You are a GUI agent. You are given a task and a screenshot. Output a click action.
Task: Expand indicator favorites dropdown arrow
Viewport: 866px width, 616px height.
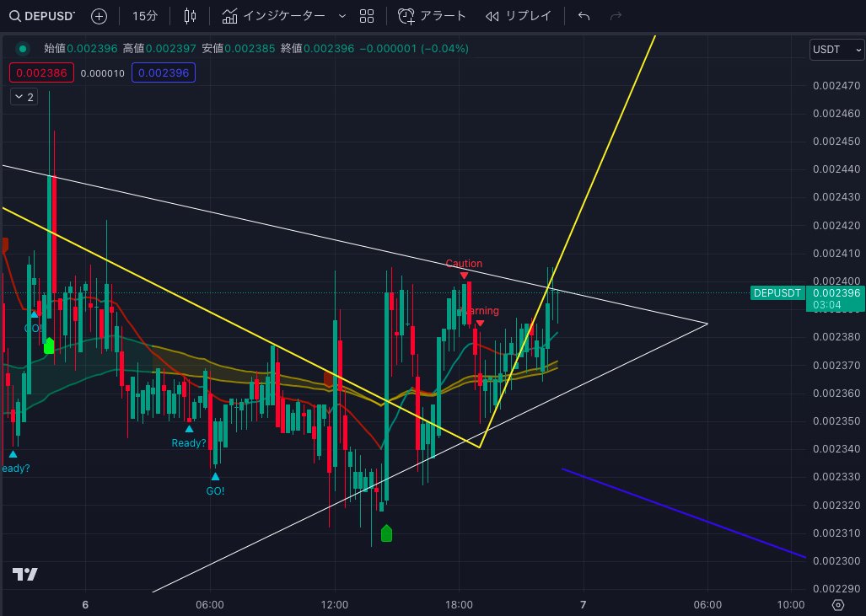point(342,17)
